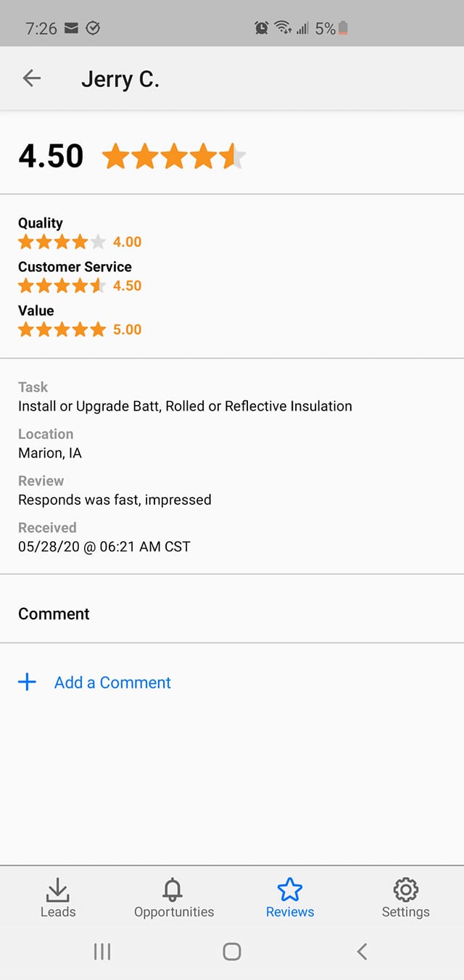Tap the Android recent apps button

click(102, 952)
